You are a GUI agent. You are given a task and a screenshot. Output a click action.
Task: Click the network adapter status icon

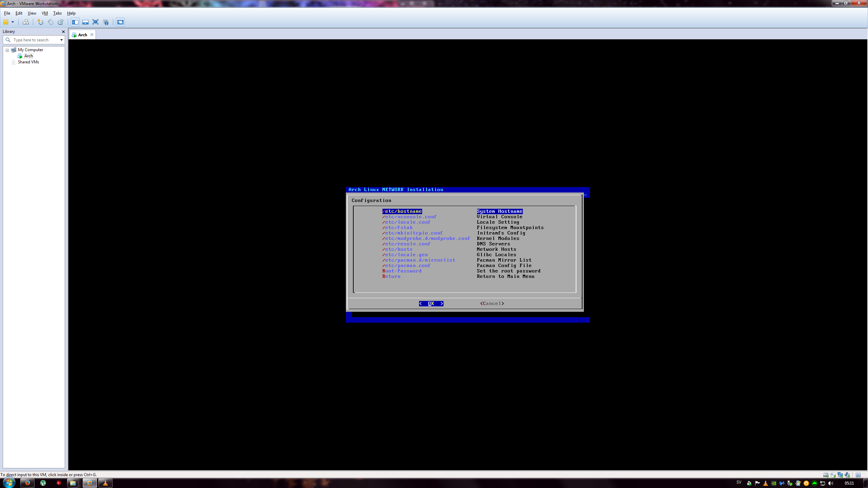840,475
